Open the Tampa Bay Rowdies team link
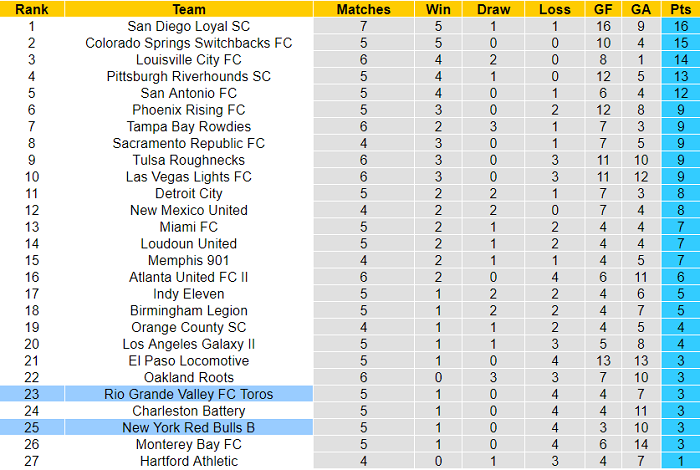700x470 pixels. tap(188, 127)
